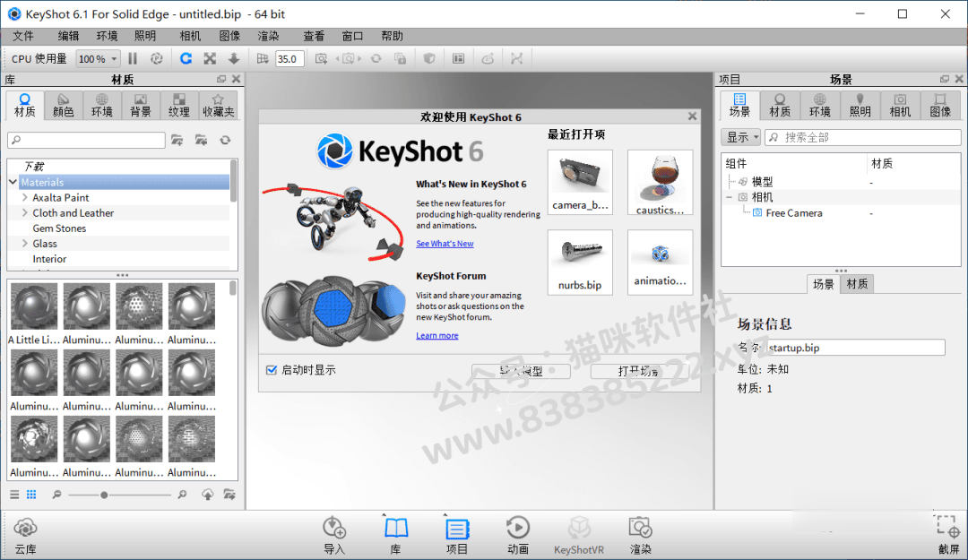Click the upload to cloud icon
This screenshot has width=968, height=560.
pyautogui.click(x=207, y=495)
